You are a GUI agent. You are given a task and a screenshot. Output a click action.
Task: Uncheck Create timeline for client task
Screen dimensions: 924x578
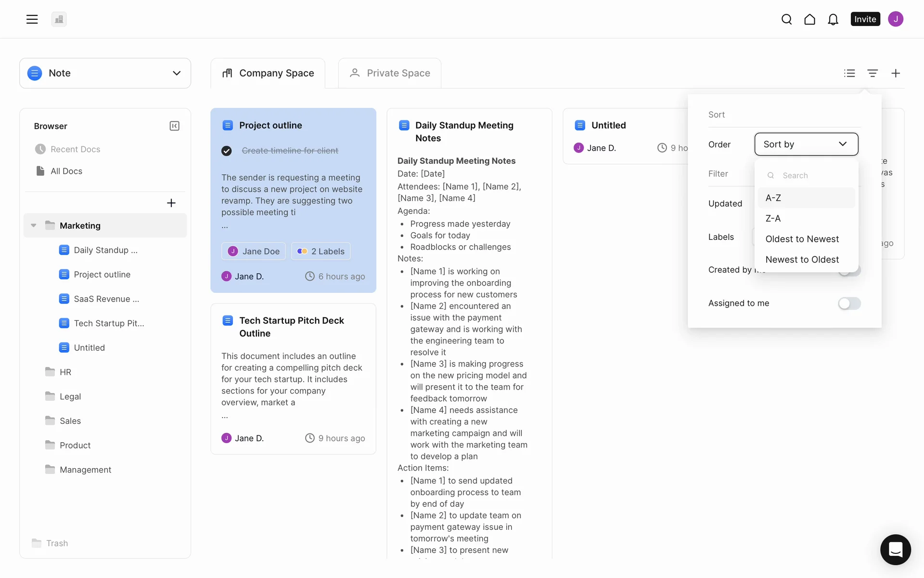click(x=227, y=151)
